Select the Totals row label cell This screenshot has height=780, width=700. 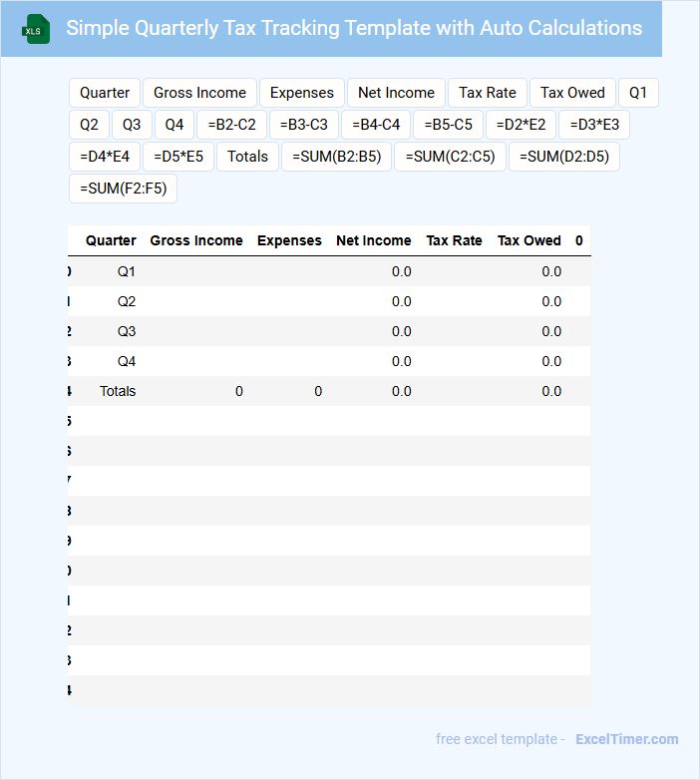117,391
